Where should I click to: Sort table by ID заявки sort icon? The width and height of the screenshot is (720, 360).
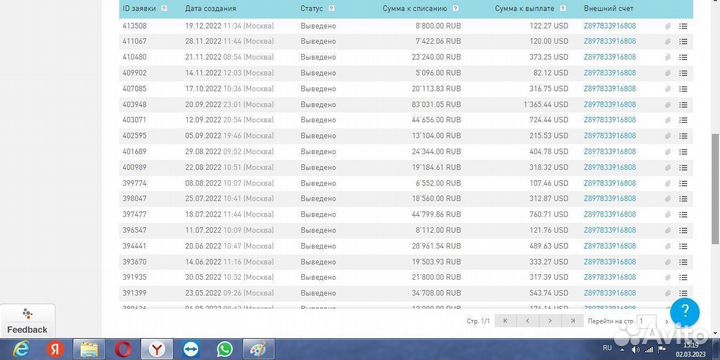coord(164,8)
